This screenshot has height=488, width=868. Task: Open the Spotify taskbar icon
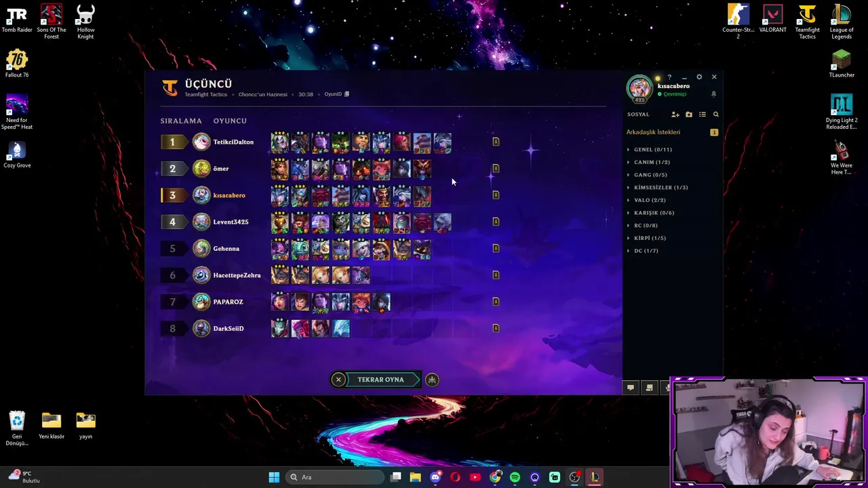(x=515, y=477)
